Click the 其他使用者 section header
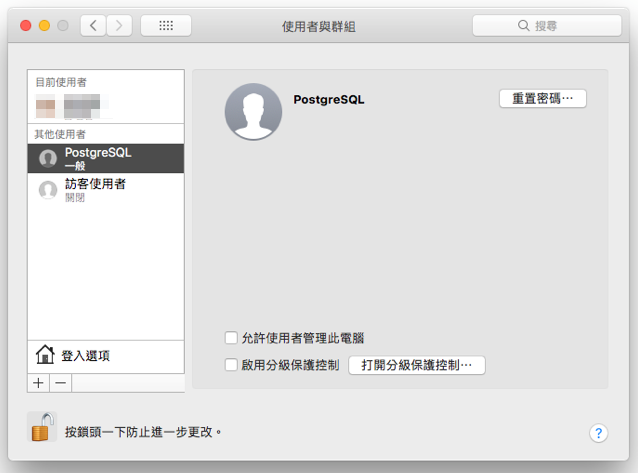638x473 pixels. point(60,134)
